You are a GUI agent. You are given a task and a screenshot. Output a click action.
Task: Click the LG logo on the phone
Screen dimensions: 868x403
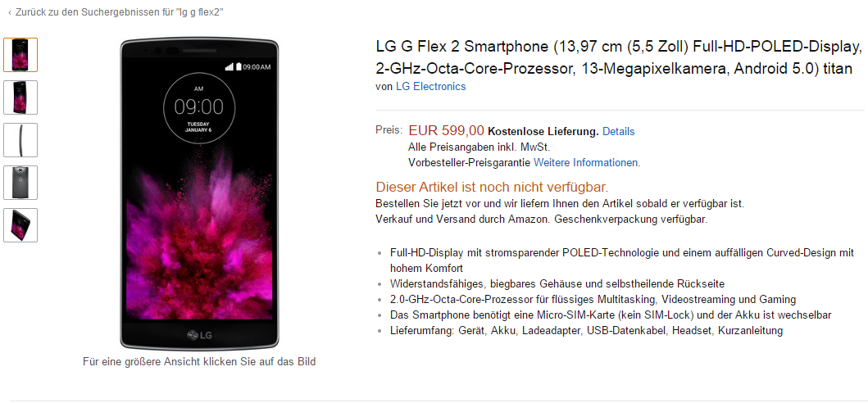199,334
